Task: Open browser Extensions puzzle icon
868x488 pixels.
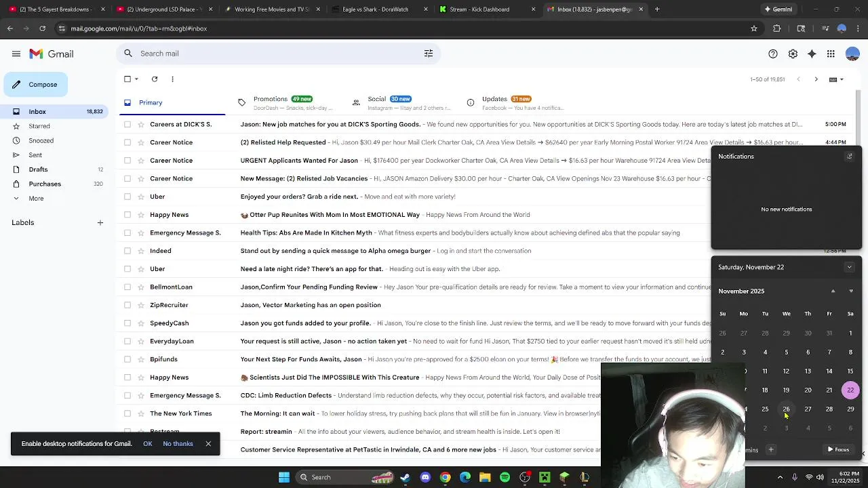Action: (x=777, y=28)
